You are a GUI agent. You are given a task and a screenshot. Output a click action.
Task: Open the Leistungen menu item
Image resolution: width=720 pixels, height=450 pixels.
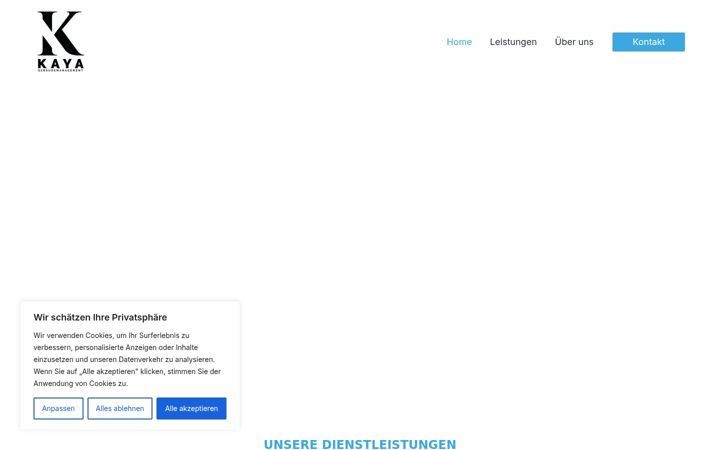513,42
